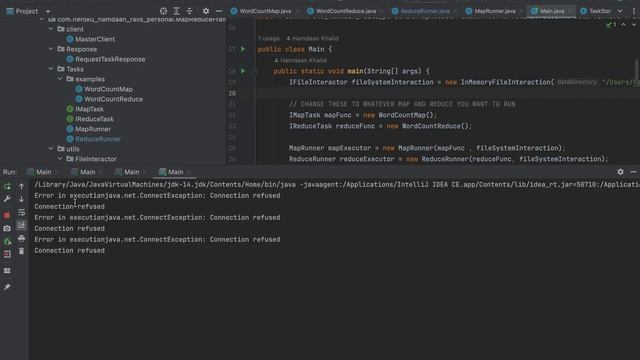Click the editor vertical scrollbar

click(x=636, y=69)
